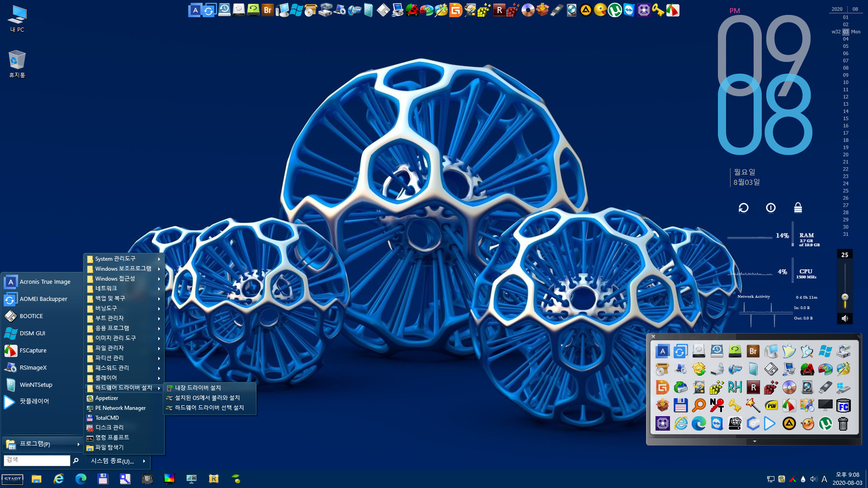Open 명령 프롬프트 from programs menu
Image resolution: width=868 pixels, height=488 pixels.
[124, 438]
